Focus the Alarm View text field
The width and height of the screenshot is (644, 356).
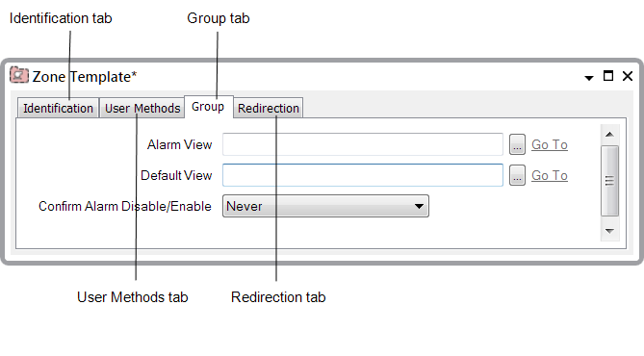363,144
